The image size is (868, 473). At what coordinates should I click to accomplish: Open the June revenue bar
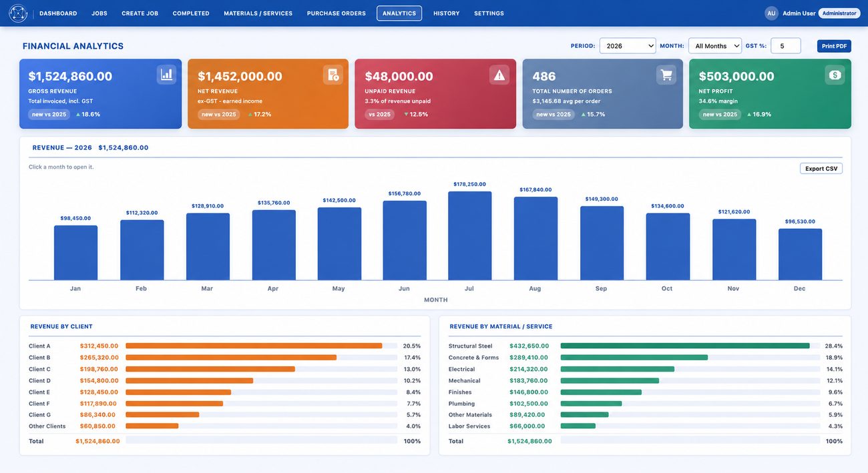405,240
